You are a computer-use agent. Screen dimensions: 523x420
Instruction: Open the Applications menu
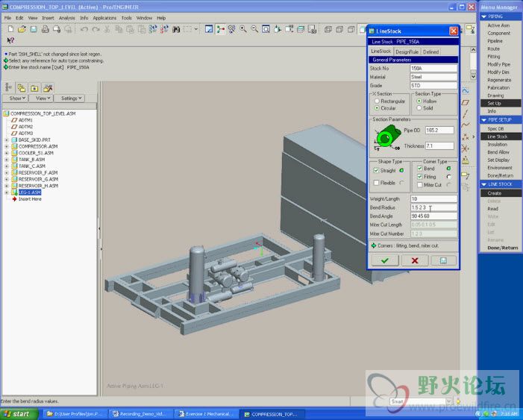(x=104, y=18)
